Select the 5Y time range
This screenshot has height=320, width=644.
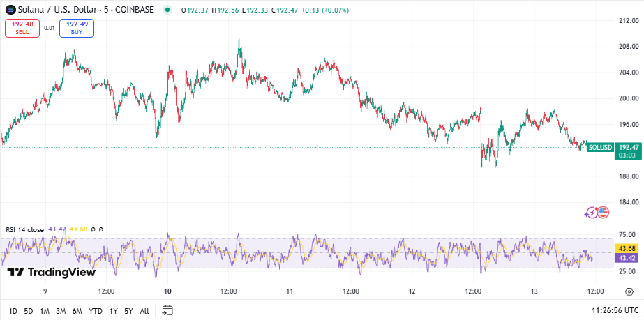tap(128, 311)
